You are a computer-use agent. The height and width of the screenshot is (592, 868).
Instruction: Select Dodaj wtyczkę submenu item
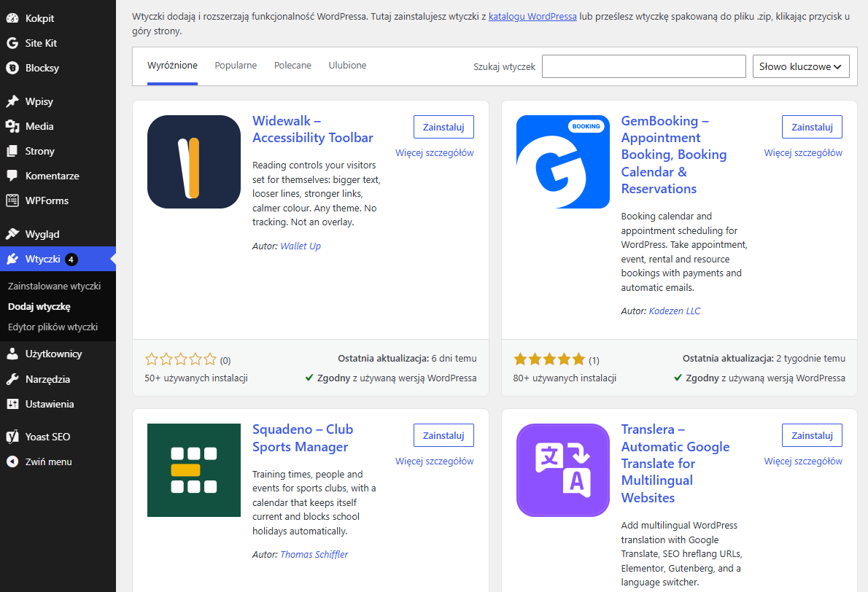pos(39,306)
